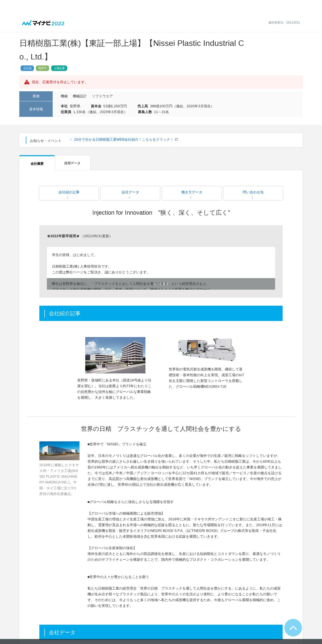Click the 会社紹介記事 blue section header
Image resolution: width=322 pixels, height=644 pixels.
tap(161, 313)
